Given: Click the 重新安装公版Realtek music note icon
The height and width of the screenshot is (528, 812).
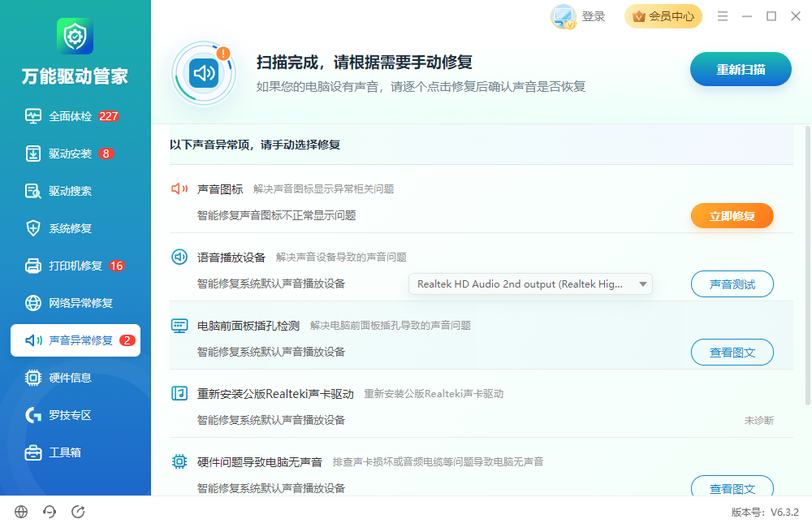Looking at the screenshot, I should [x=179, y=393].
